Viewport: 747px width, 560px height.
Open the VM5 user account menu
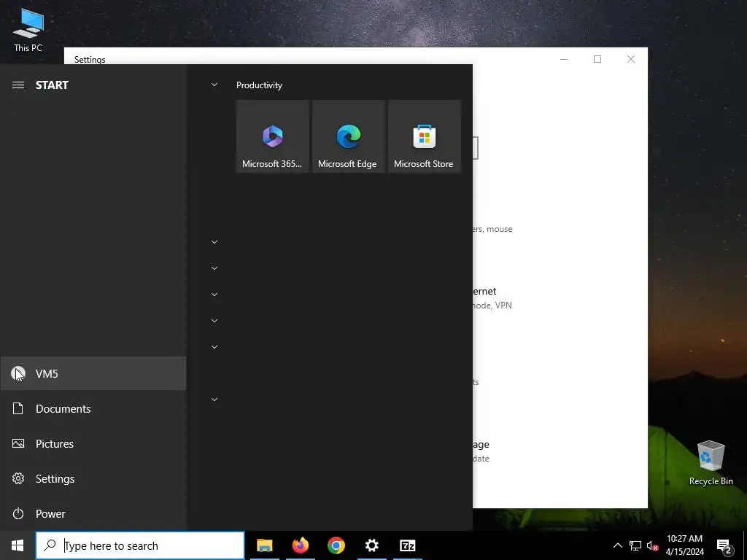pyautogui.click(x=93, y=373)
